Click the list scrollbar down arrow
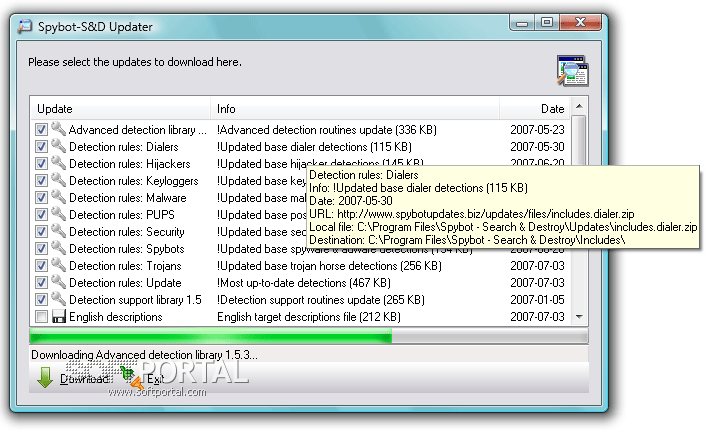 pos(579,316)
